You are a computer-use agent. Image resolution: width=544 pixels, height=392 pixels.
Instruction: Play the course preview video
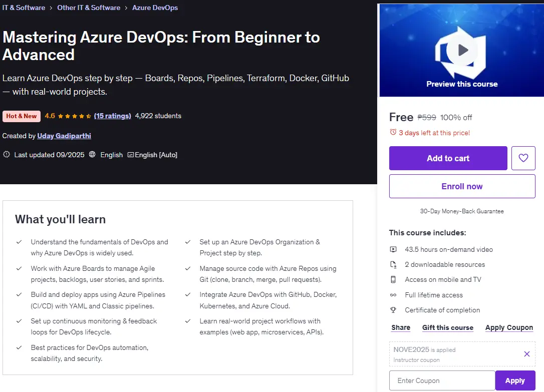(462, 50)
